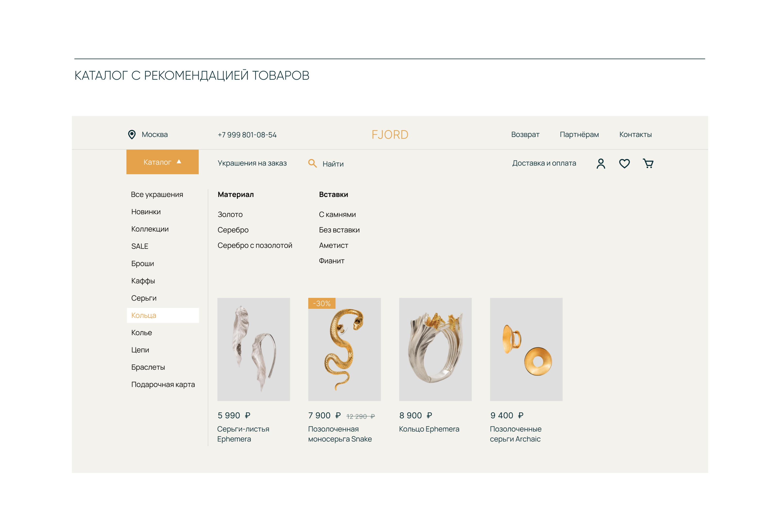
Task: Open the Доставка и оплата page
Action: pos(544,163)
